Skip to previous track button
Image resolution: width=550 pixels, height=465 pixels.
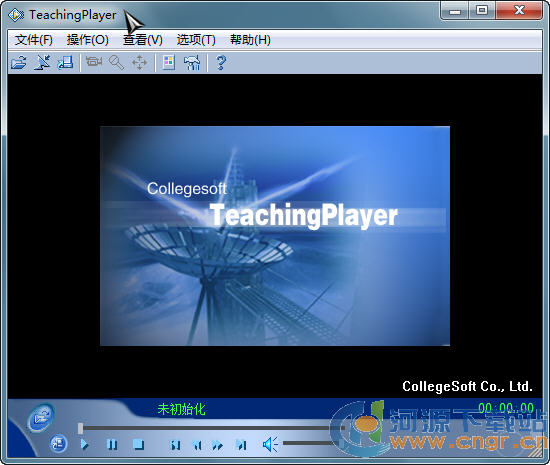tap(175, 445)
